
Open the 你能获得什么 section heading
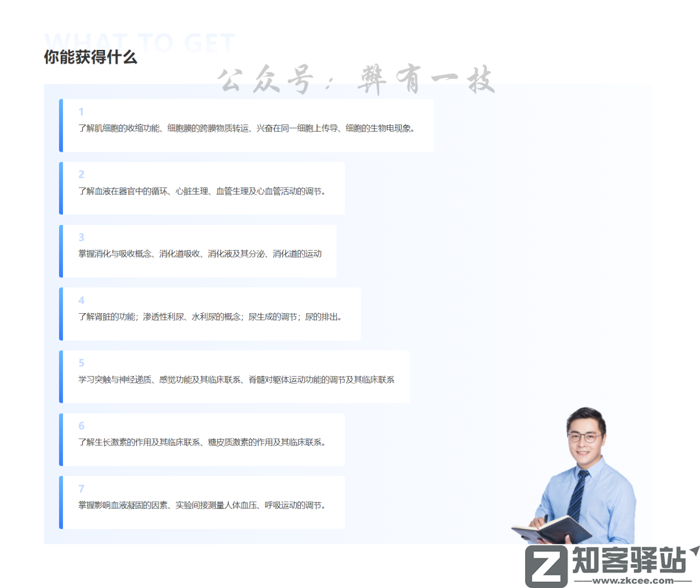(x=91, y=57)
